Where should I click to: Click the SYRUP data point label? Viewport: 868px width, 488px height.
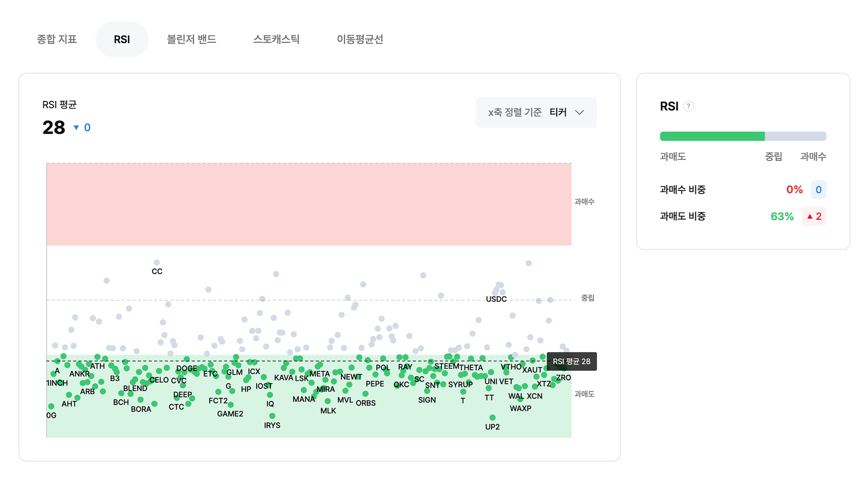coord(460,385)
